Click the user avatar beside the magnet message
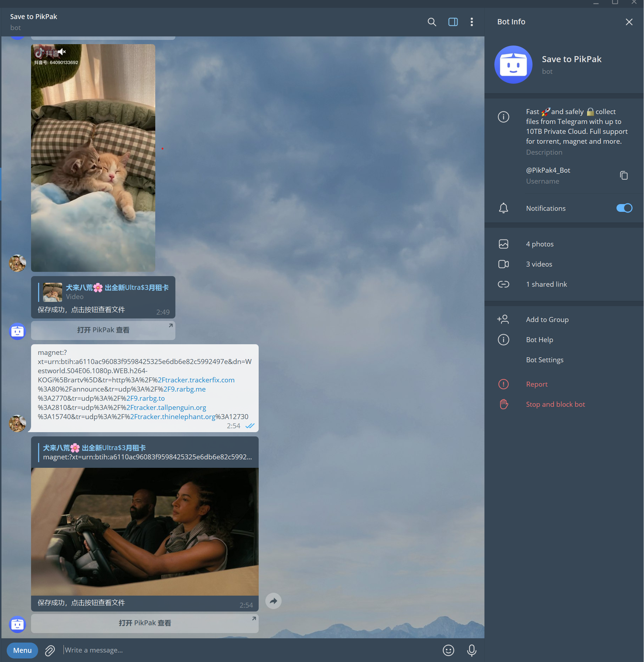The height and width of the screenshot is (662, 644). coord(17,423)
